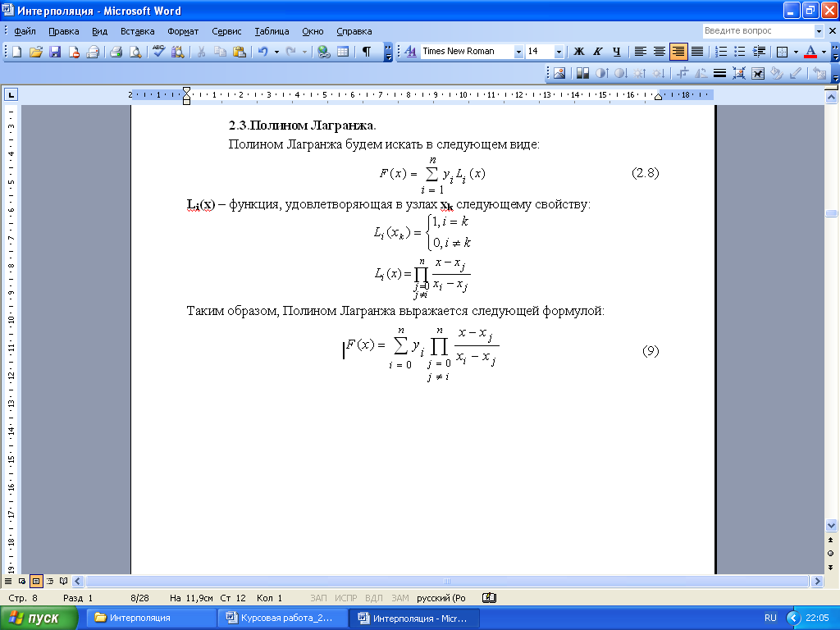Open the Research binoculars-book icon
Viewport: 840px width, 630px height.
(178, 52)
